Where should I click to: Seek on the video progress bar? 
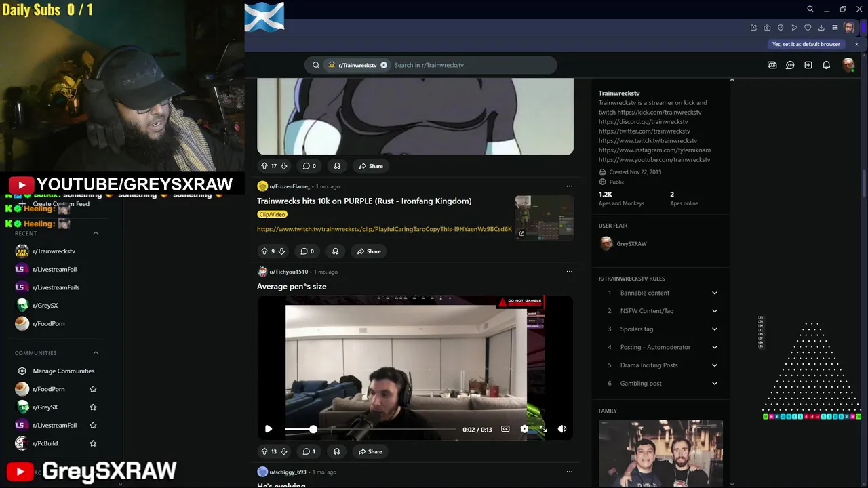click(370, 429)
